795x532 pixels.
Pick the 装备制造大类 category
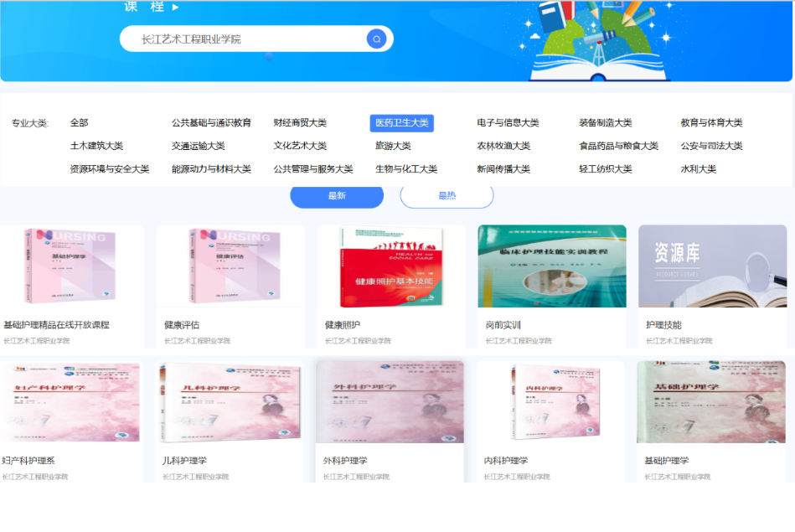click(x=606, y=122)
